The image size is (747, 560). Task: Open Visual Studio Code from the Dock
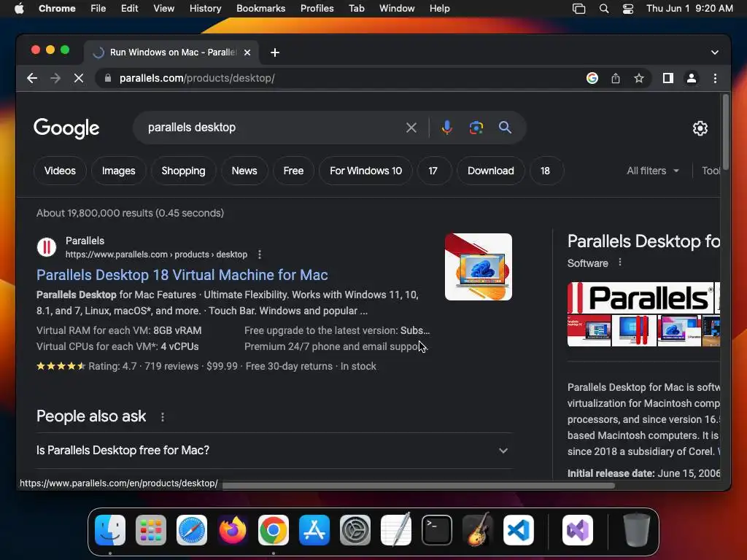[x=519, y=530]
